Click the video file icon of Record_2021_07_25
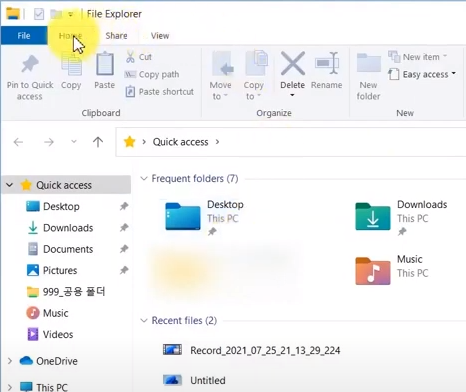The height and width of the screenshot is (392, 466). (x=172, y=350)
